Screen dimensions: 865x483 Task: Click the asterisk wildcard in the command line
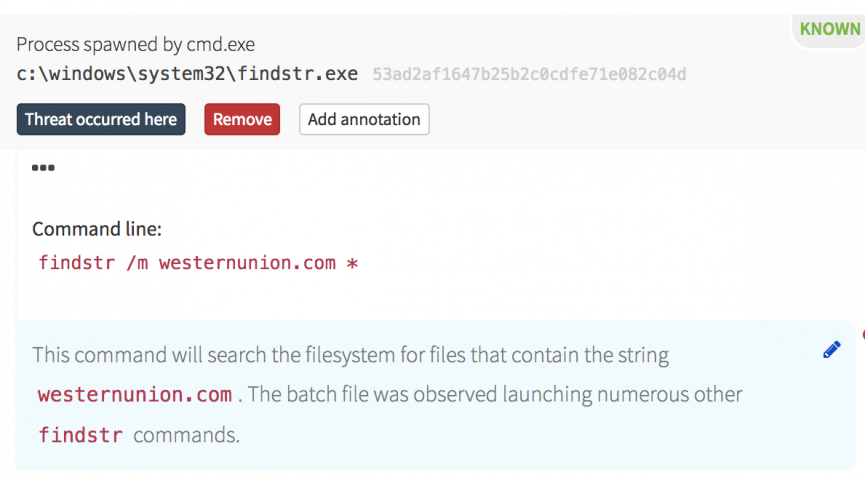pyautogui.click(x=352, y=264)
